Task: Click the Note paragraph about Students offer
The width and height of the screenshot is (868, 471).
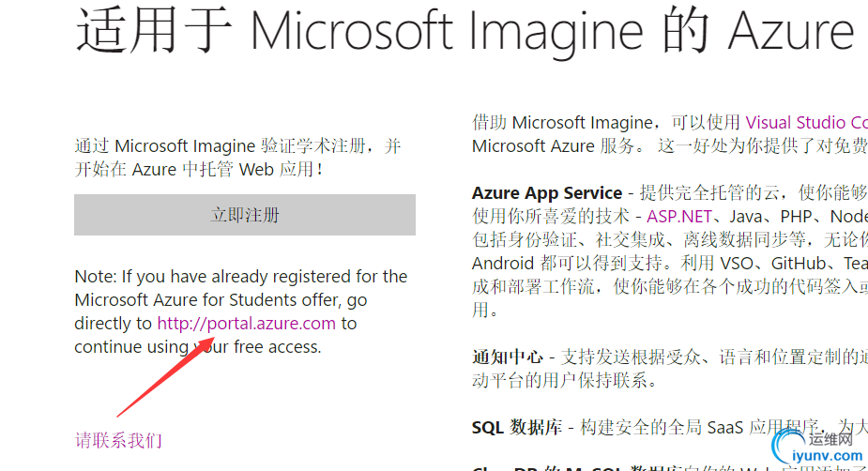Action: (x=241, y=311)
